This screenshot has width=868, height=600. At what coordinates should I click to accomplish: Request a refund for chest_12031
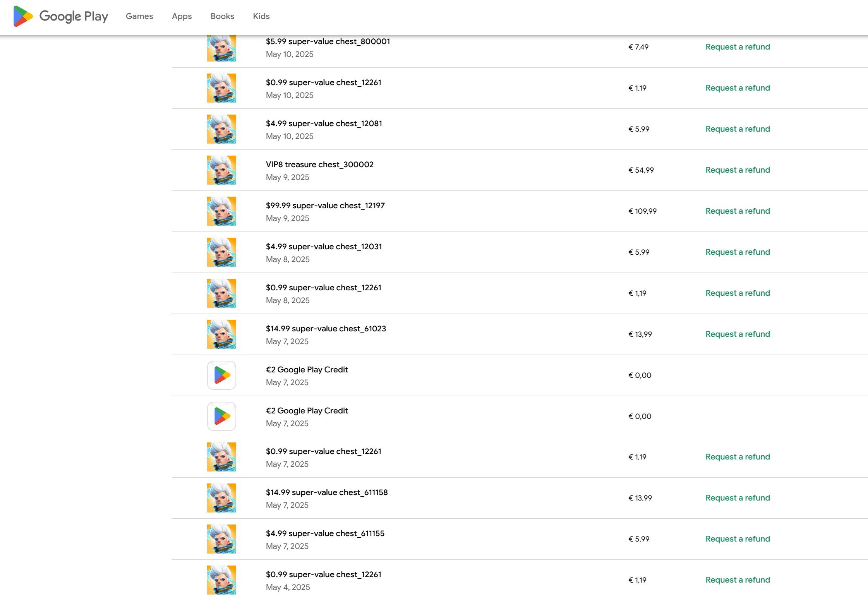coord(738,252)
